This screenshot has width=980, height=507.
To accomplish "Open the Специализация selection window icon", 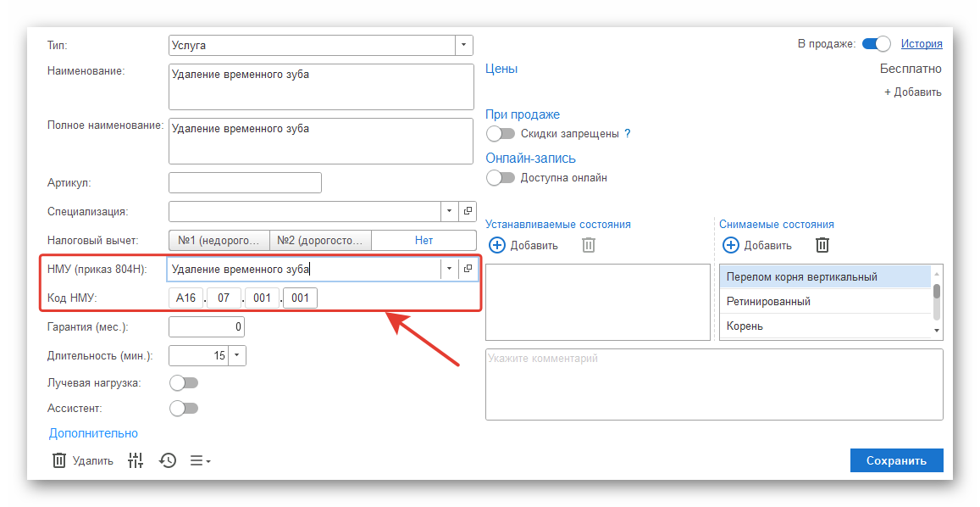I will click(x=468, y=211).
